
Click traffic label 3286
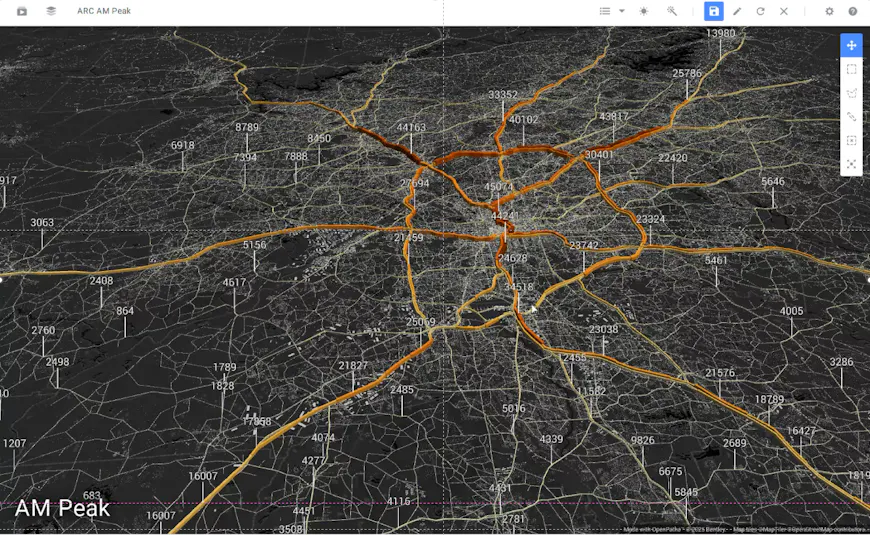coord(841,362)
